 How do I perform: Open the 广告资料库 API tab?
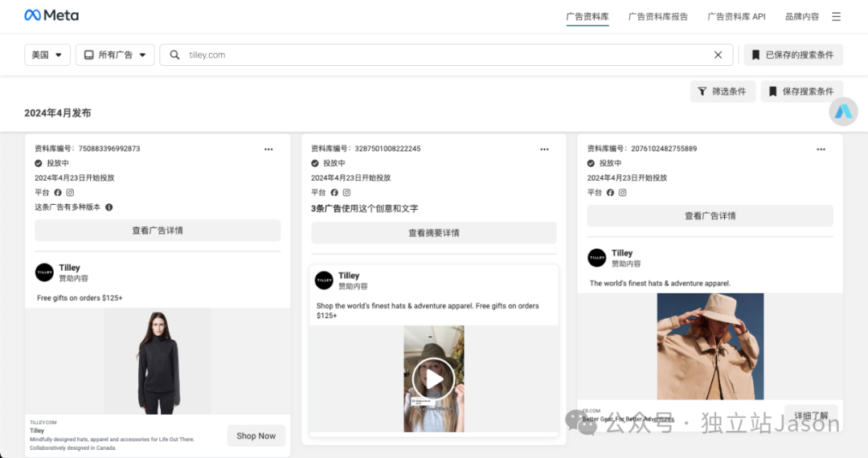(736, 17)
